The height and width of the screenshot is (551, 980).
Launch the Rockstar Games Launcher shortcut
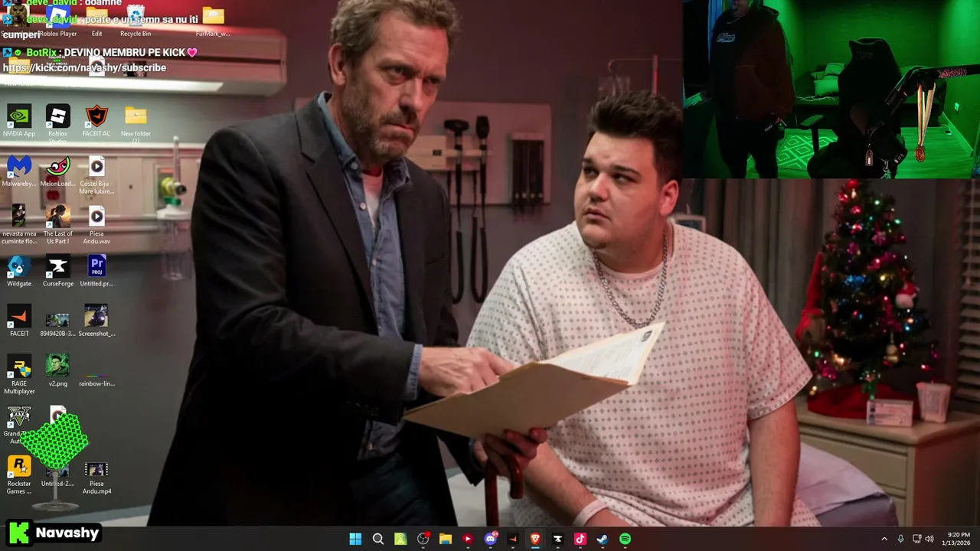[x=19, y=474]
